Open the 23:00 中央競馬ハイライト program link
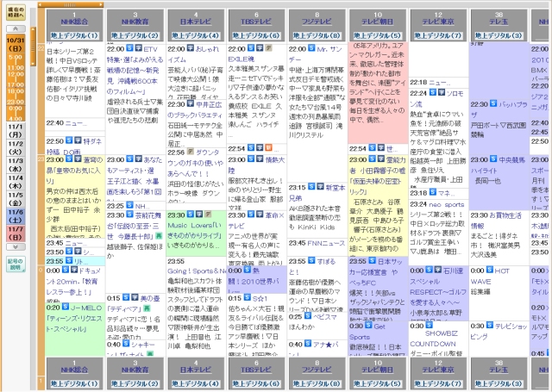 (x=498, y=165)
